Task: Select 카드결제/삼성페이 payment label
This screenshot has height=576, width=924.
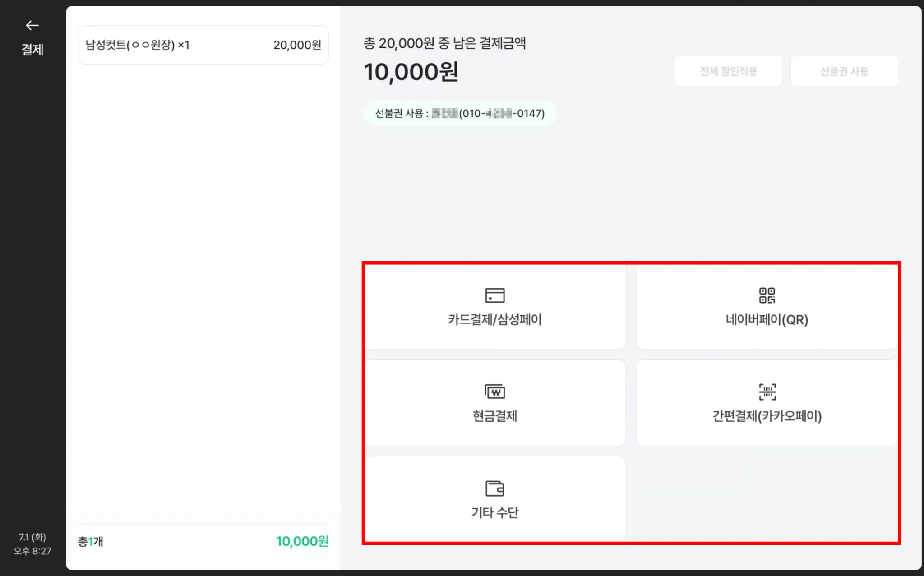Action: coord(494,320)
